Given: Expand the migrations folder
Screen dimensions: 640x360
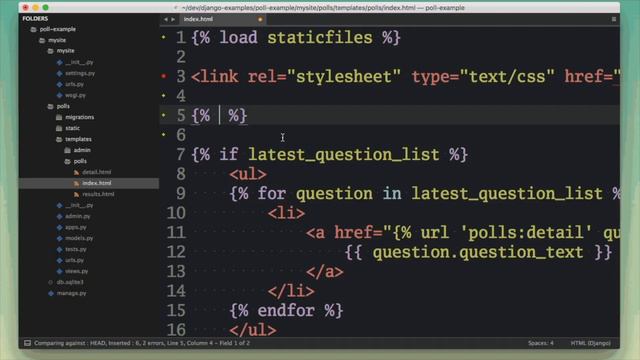Looking at the screenshot, I should pos(59,117).
